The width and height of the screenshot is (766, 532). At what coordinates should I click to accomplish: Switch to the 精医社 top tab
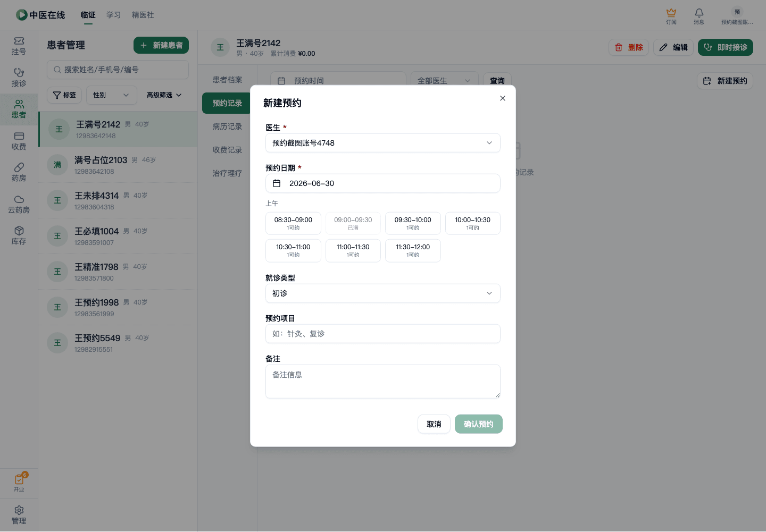143,15
